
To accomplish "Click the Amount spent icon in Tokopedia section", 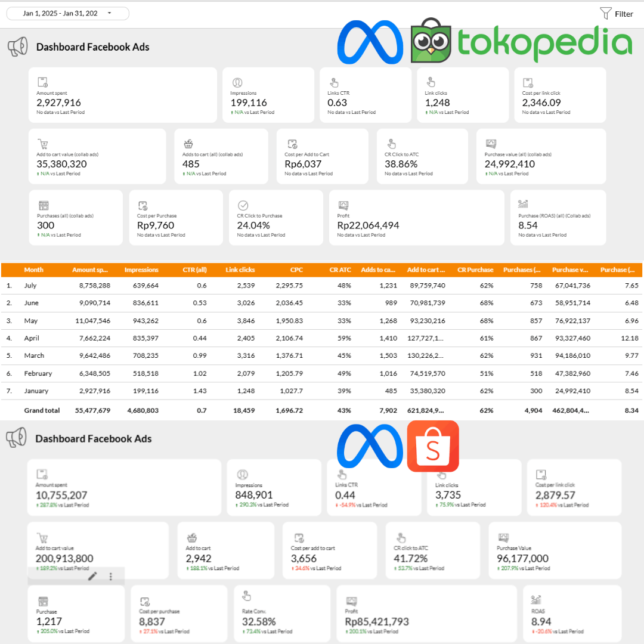I will [x=43, y=82].
